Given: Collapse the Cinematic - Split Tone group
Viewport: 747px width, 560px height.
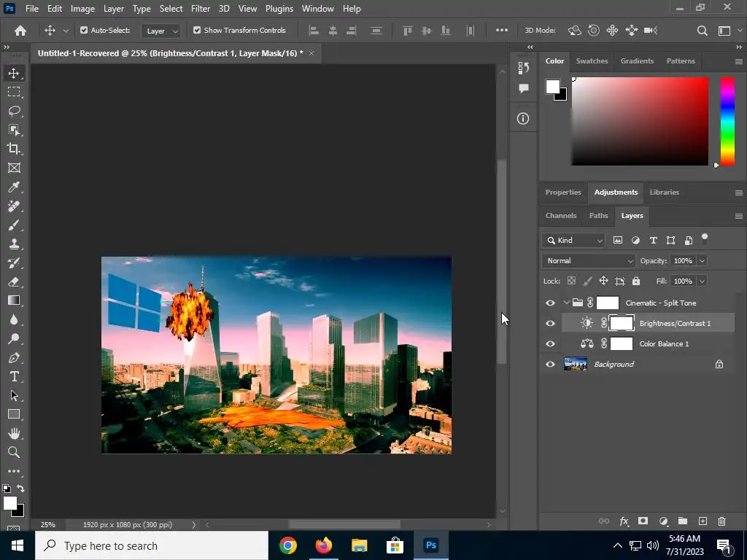Looking at the screenshot, I should (x=566, y=303).
